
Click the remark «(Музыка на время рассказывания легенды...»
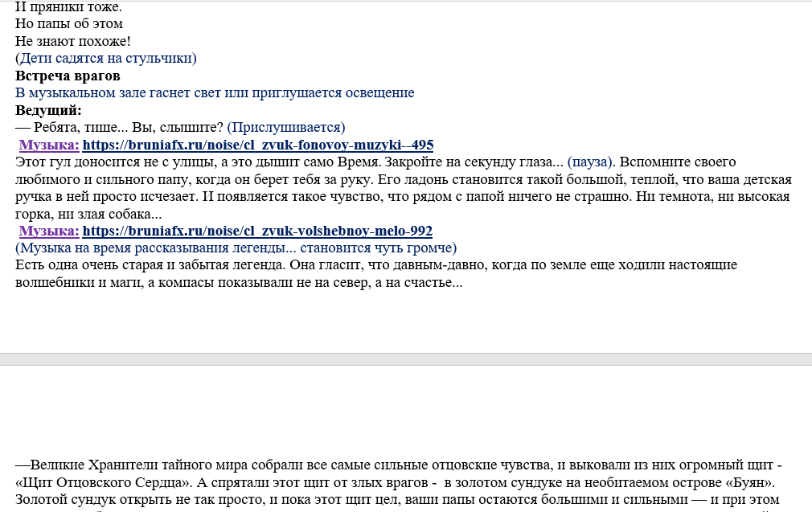236,248
